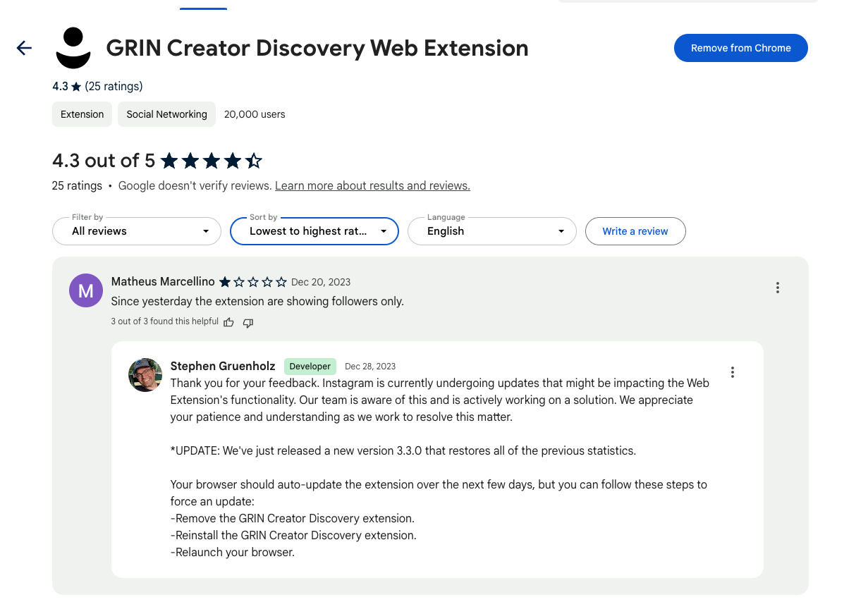Click the GRIN extension logo

coord(73,48)
